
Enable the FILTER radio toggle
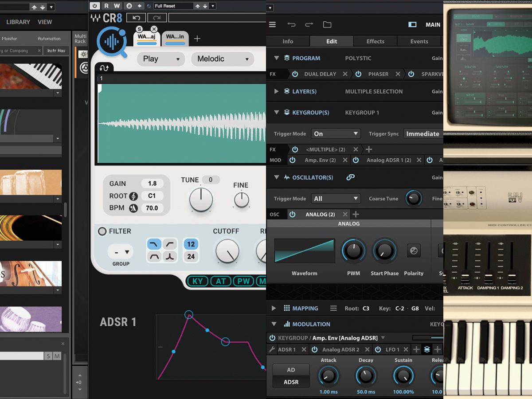(x=102, y=231)
